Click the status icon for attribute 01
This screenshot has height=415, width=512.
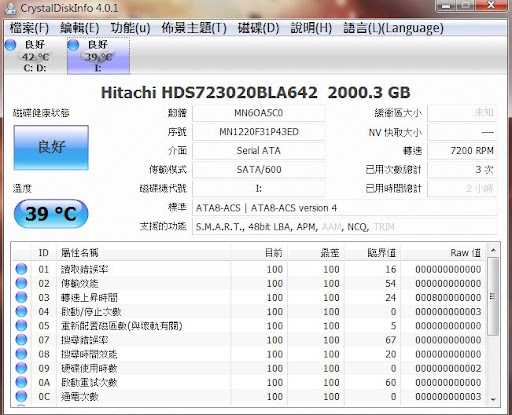click(x=21, y=269)
